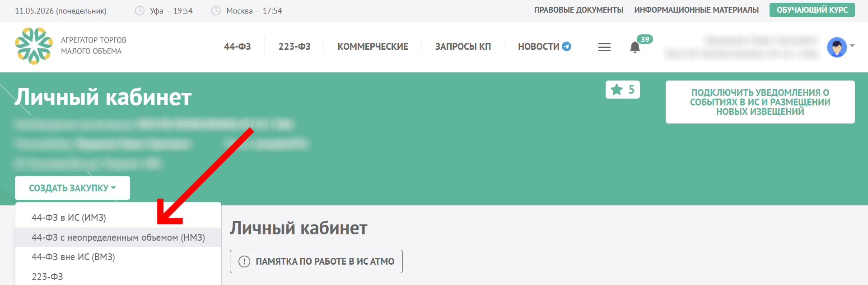Screen dimensions: 868x285
Task: Open the ЗАПРОСЫ КП navigation section
Action: point(463,47)
